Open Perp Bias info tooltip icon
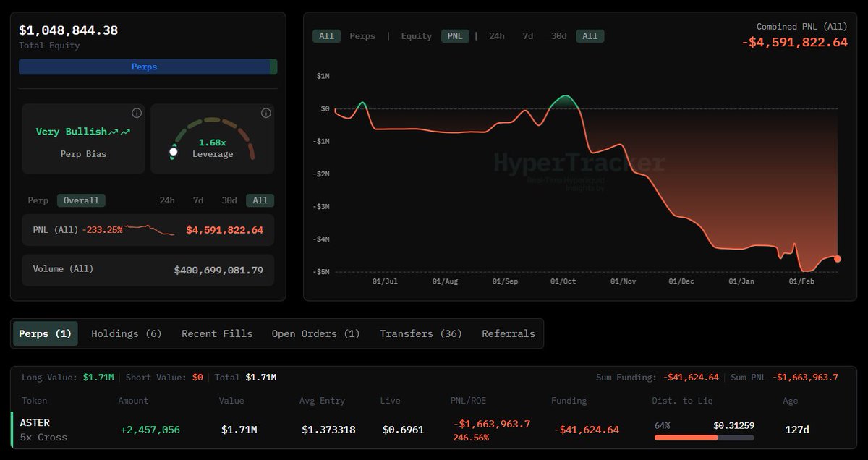The image size is (868, 460). 136,114
